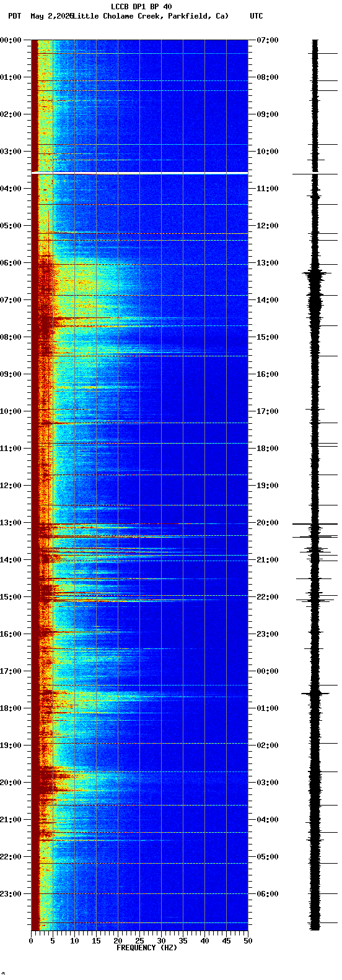Click the '14:00' label on UTC axis

point(268,300)
